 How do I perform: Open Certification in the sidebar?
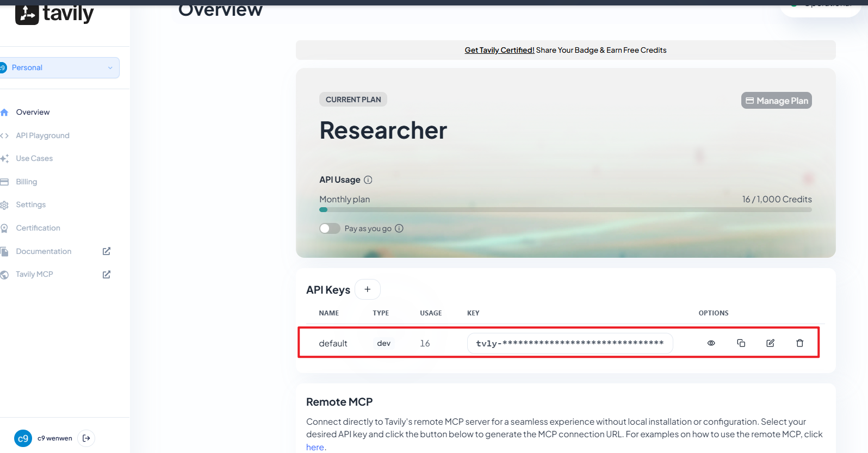[x=38, y=228]
